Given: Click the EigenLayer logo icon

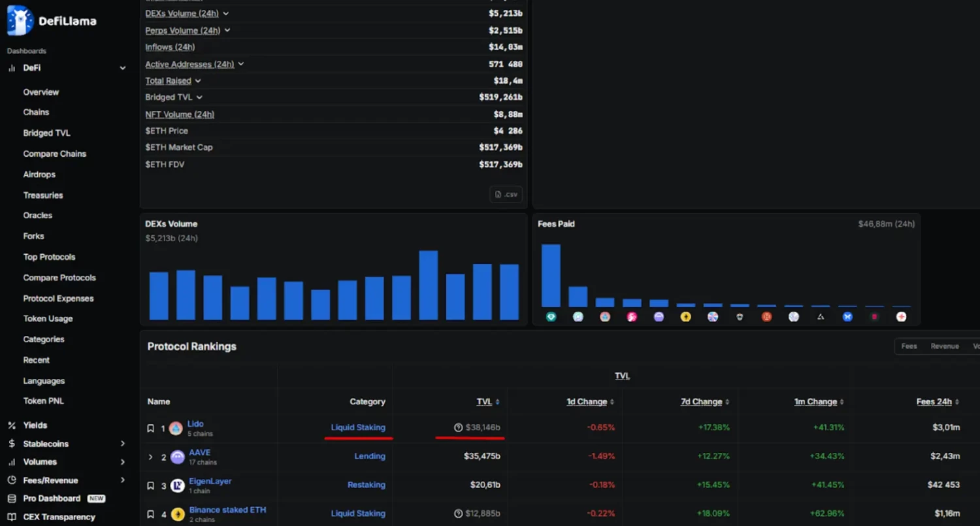Looking at the screenshot, I should (x=177, y=485).
